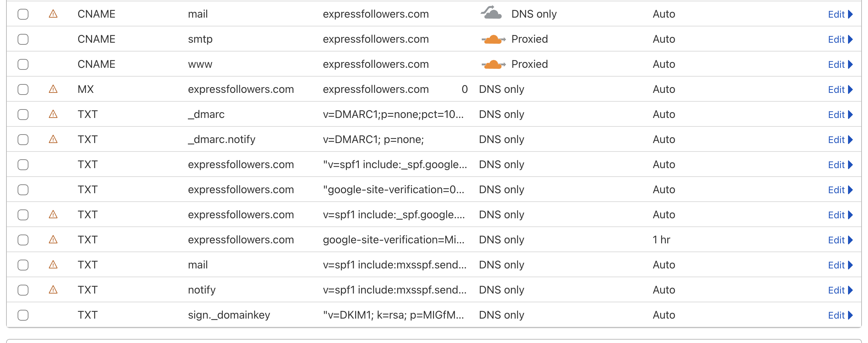Image resolution: width=868 pixels, height=343 pixels.
Task: Click the "v=DKIM1; k=rsa" record content
Action: pos(393,315)
